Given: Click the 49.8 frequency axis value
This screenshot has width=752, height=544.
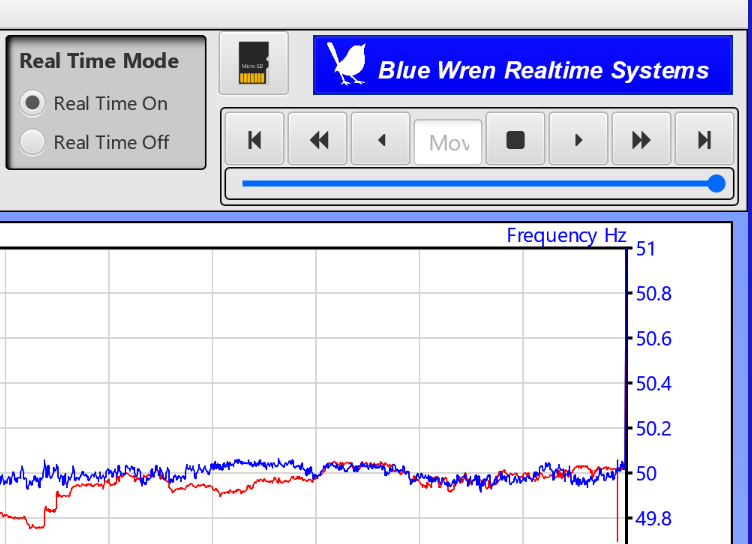Looking at the screenshot, I should [654, 519].
